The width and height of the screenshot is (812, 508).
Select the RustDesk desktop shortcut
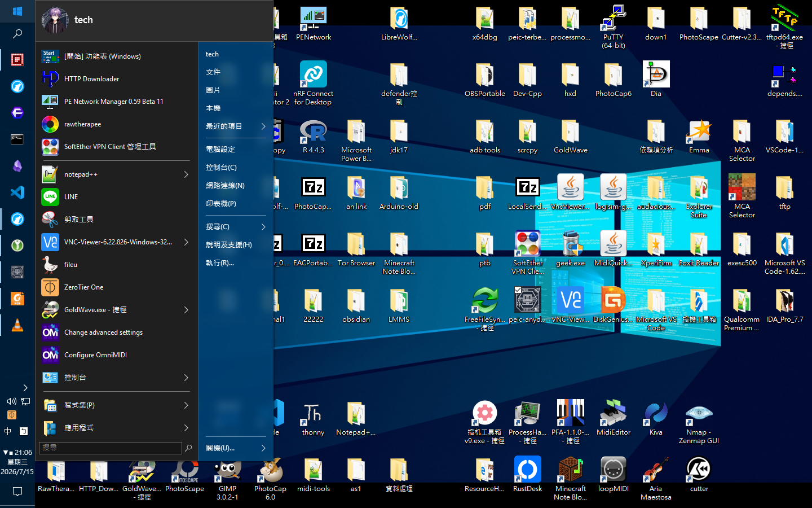[528, 474]
